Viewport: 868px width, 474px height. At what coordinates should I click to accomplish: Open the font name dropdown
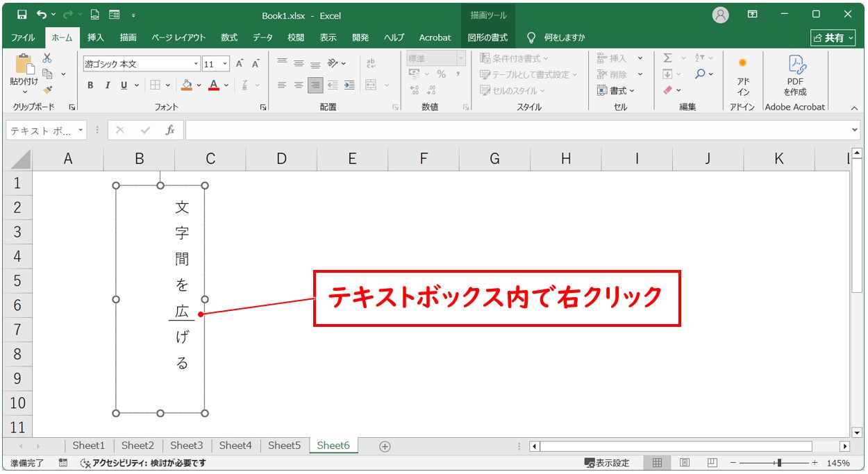[196, 64]
